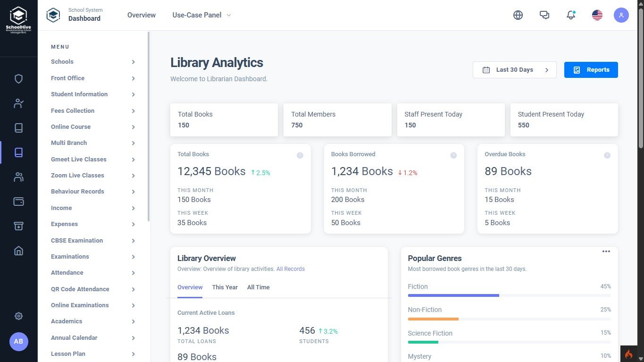Open the chat messages icon

pyautogui.click(x=544, y=15)
